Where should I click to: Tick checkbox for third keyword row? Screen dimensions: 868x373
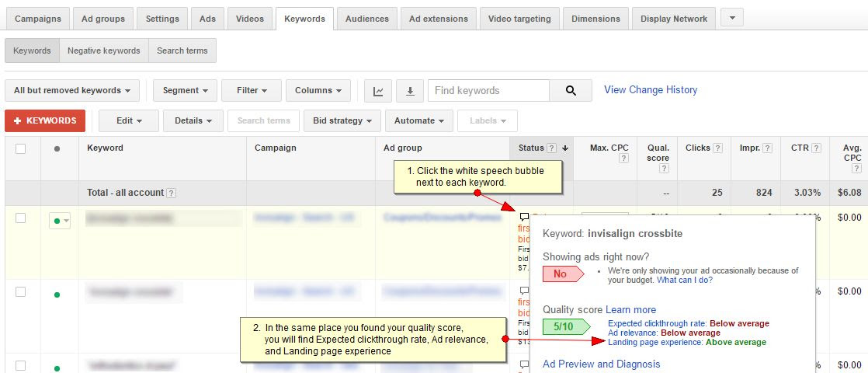point(20,365)
